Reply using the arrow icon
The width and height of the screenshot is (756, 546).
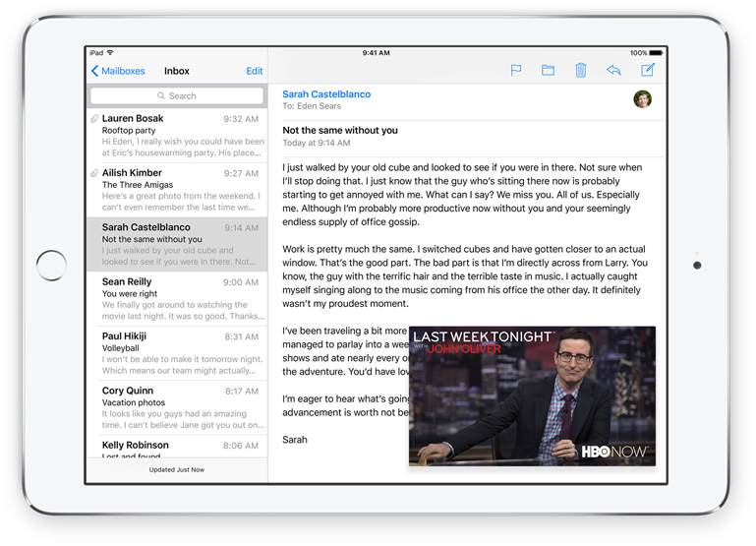click(613, 71)
